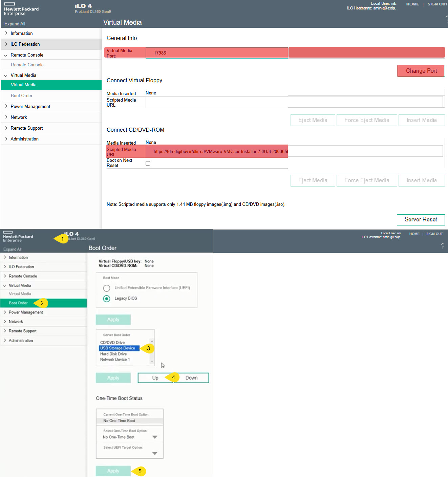The width and height of the screenshot is (448, 477).
Task: Select CD/DVD Drive in Server Boot Order list
Action: (x=112, y=343)
